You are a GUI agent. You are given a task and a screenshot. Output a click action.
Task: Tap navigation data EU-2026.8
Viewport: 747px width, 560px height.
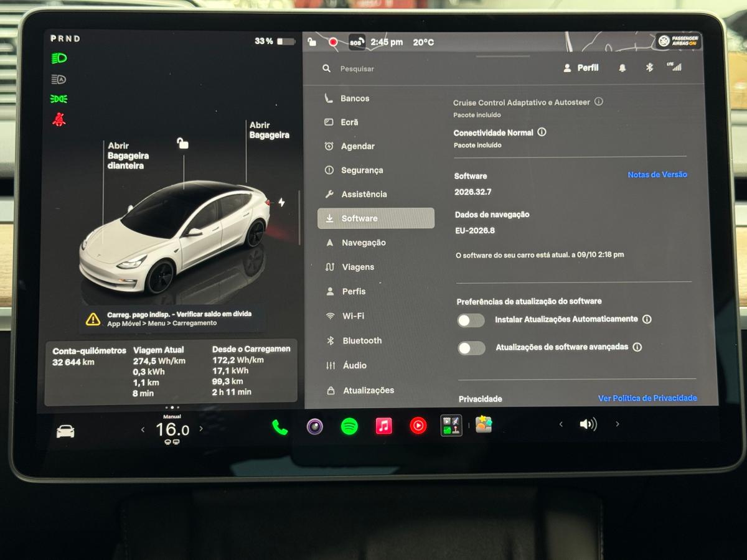(x=475, y=231)
